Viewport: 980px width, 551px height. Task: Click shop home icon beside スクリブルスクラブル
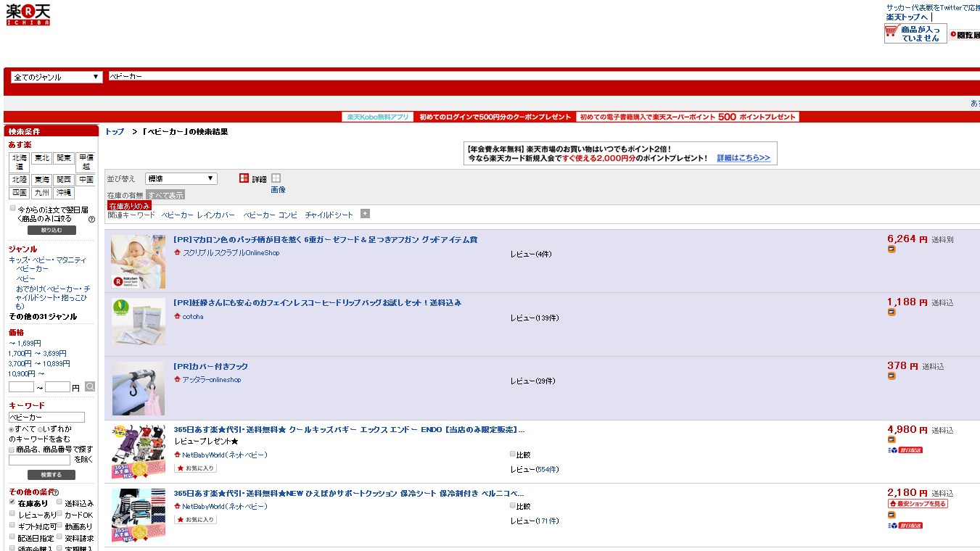point(177,252)
